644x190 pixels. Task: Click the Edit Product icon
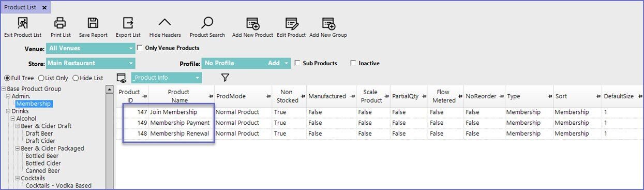tap(291, 23)
